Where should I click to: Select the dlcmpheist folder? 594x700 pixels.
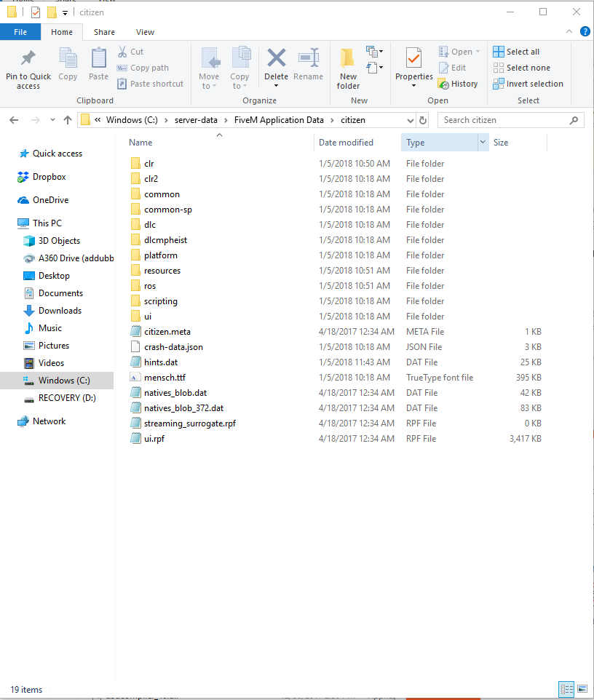click(x=165, y=240)
